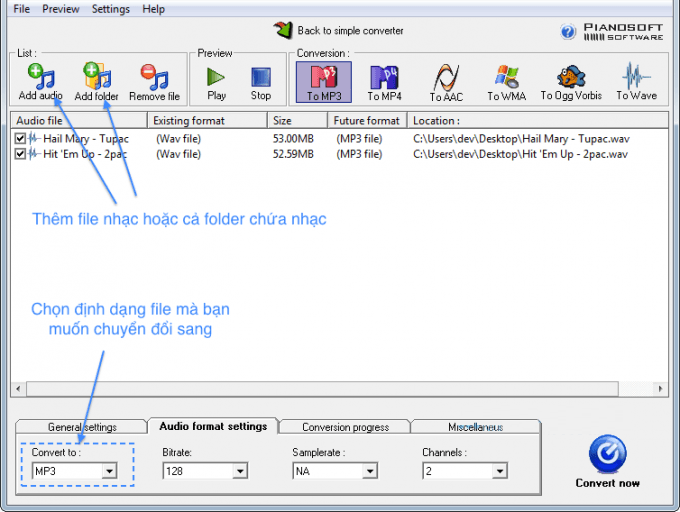Screen dimensions: 680x512
Task: Click (MP3 file) cell in Hit 'Em Up row
Action: tap(359, 154)
